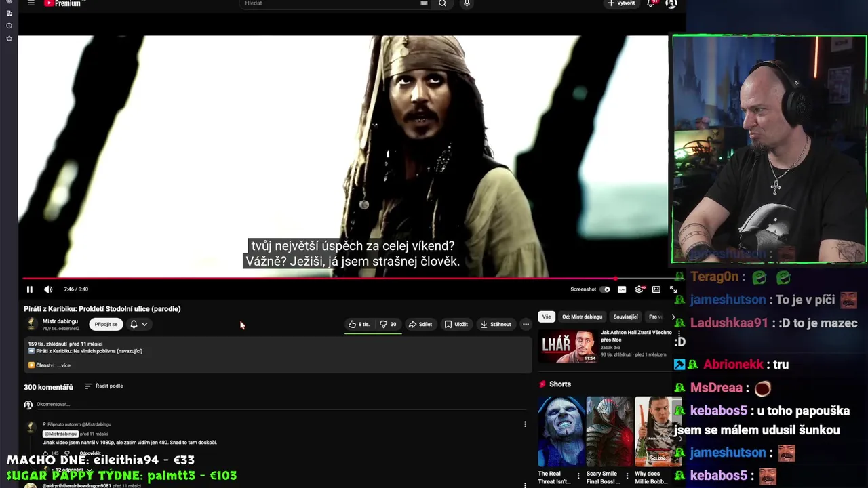Open the Jak Ashton Hall Ztratil Všechno title
This screenshot has height=488, width=868.
pos(636,336)
